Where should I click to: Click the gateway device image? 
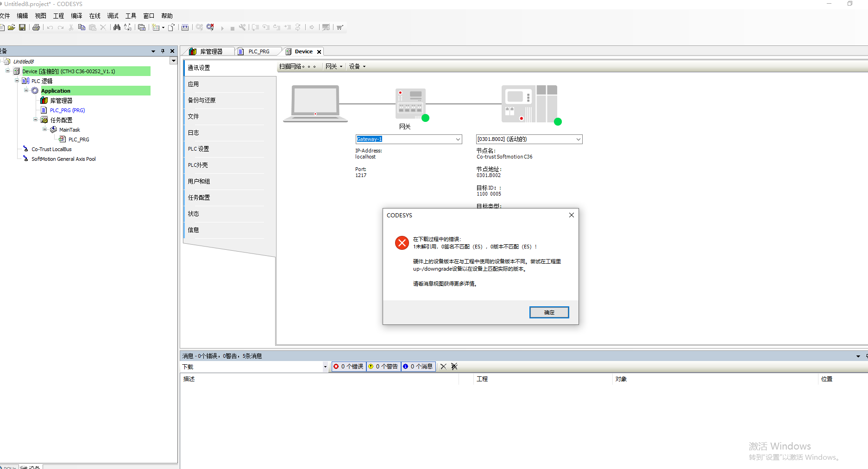[x=410, y=104]
